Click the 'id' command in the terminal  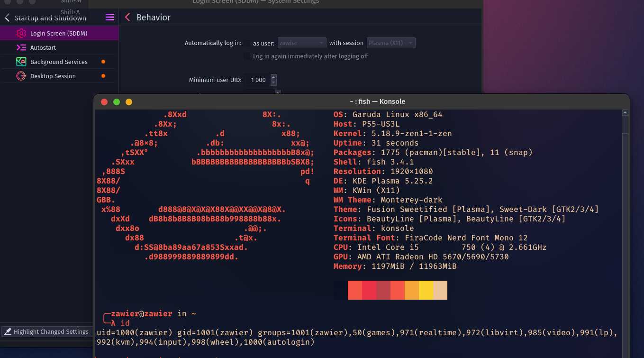125,323
